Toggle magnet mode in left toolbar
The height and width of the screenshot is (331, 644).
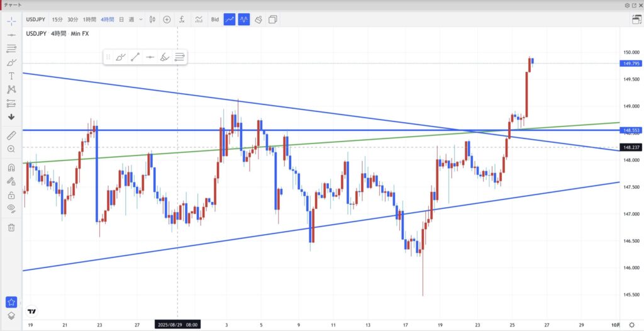[x=11, y=168]
